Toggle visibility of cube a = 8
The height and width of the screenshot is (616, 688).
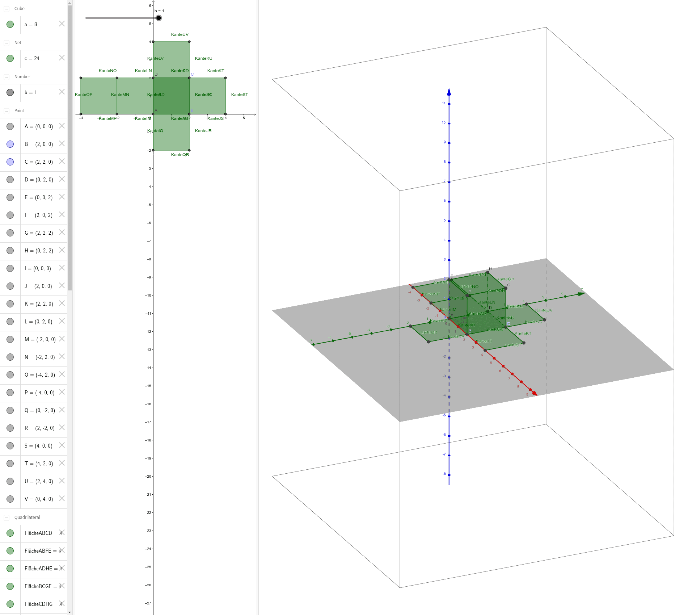coord(10,24)
